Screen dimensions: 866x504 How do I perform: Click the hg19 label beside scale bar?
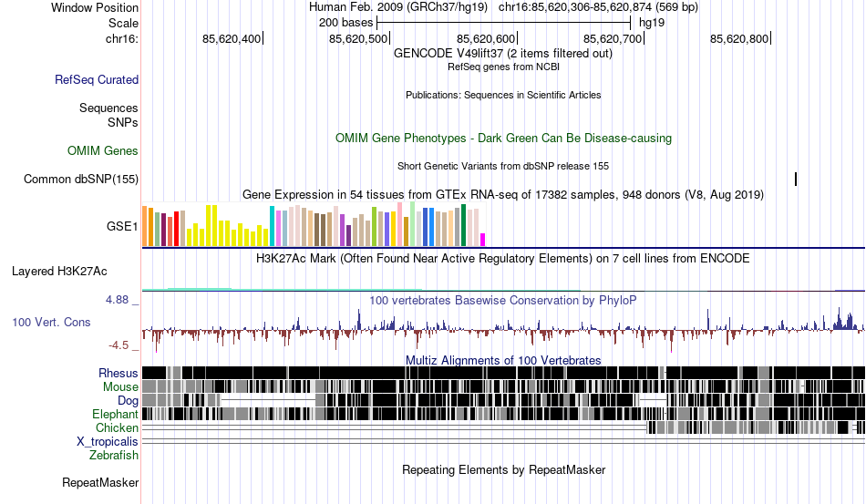click(652, 23)
